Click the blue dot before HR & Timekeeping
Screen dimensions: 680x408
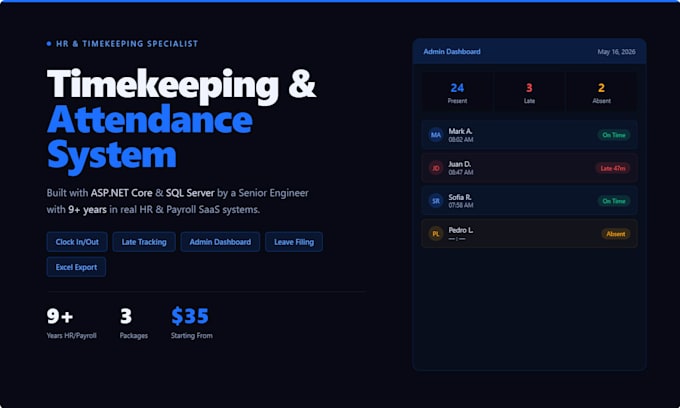coord(49,44)
